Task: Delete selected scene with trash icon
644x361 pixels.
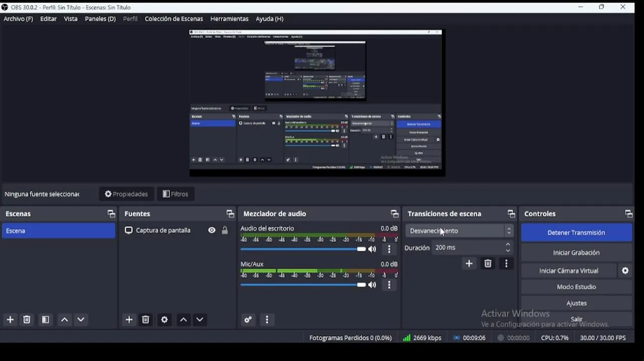Action: coord(27,320)
